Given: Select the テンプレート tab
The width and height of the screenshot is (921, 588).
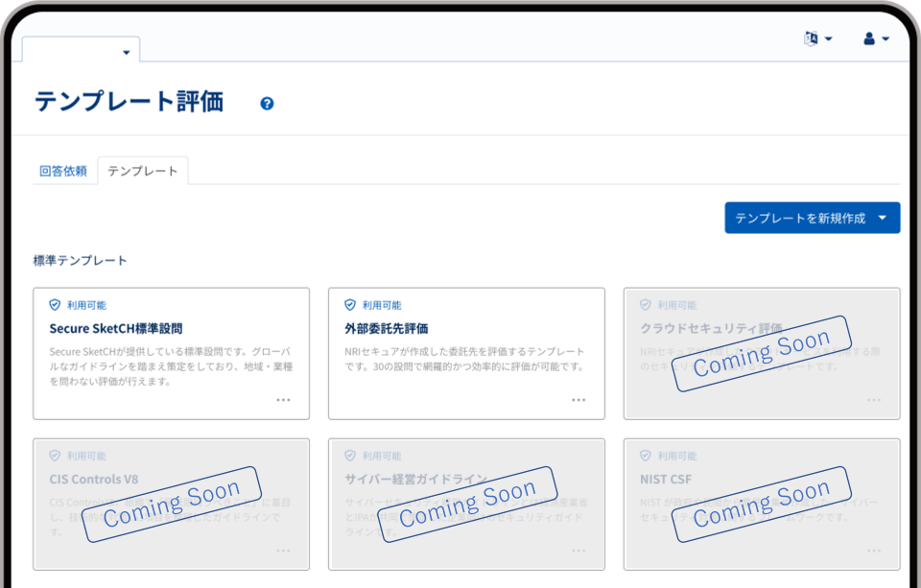Looking at the screenshot, I should [x=142, y=171].
